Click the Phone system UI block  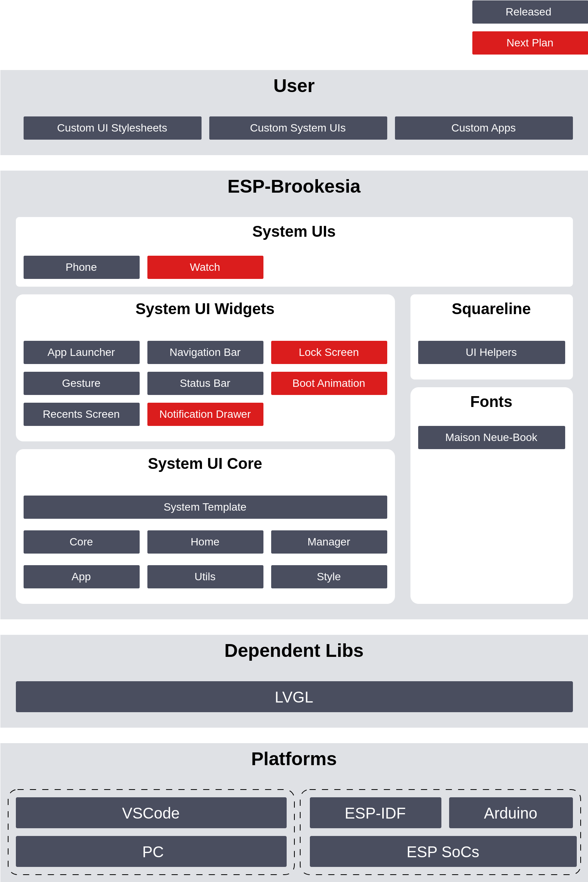(82, 267)
